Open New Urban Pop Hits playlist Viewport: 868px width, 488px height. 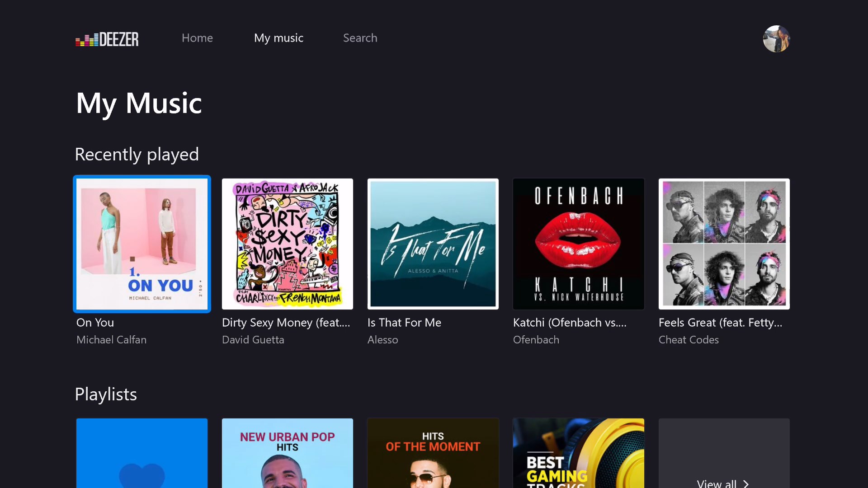tap(288, 453)
